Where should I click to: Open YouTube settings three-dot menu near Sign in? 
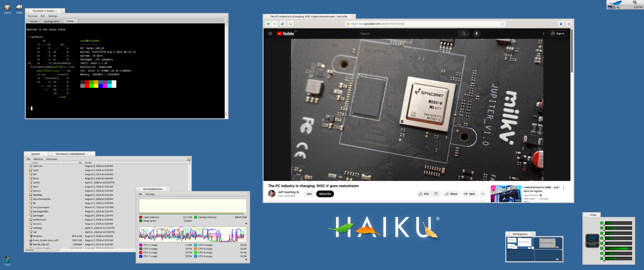pyautogui.click(x=544, y=34)
